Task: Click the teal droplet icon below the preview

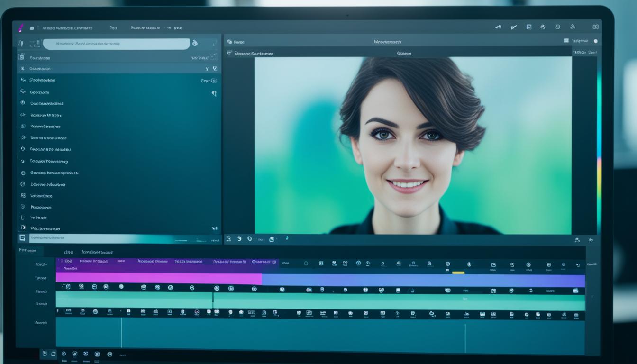Action: coord(287,239)
